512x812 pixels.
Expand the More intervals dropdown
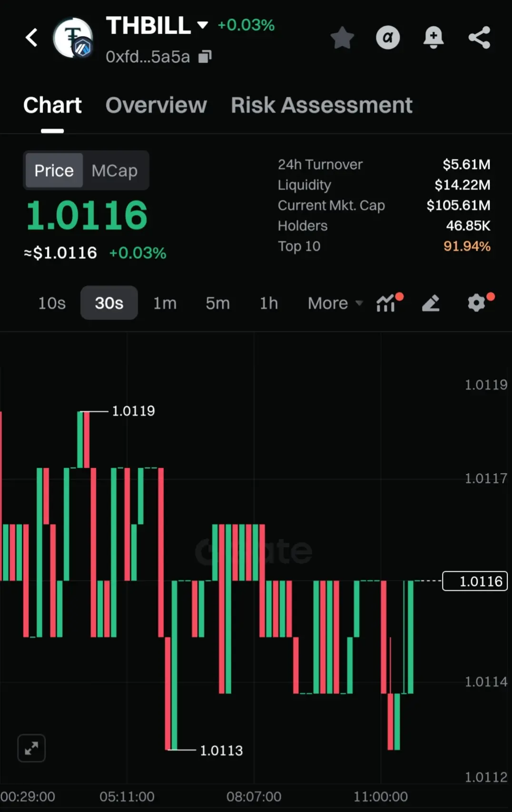335,303
